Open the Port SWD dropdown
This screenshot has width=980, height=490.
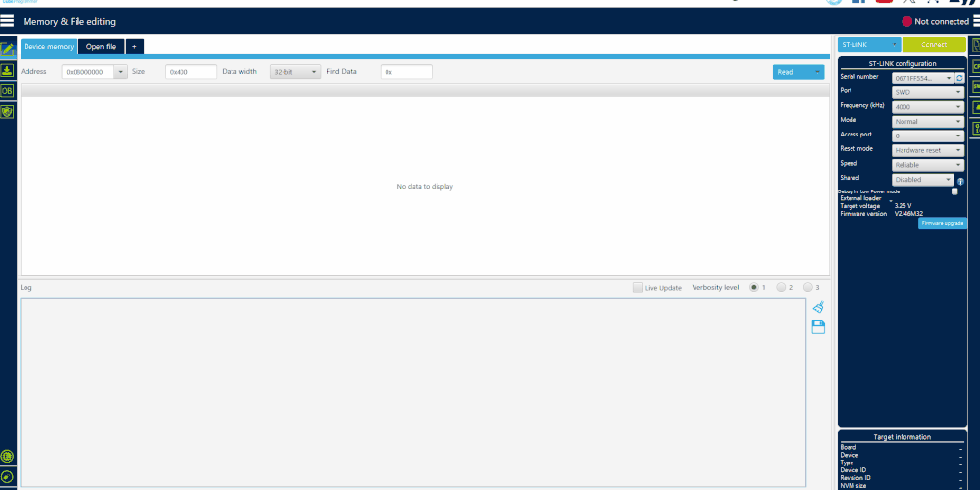point(928,92)
